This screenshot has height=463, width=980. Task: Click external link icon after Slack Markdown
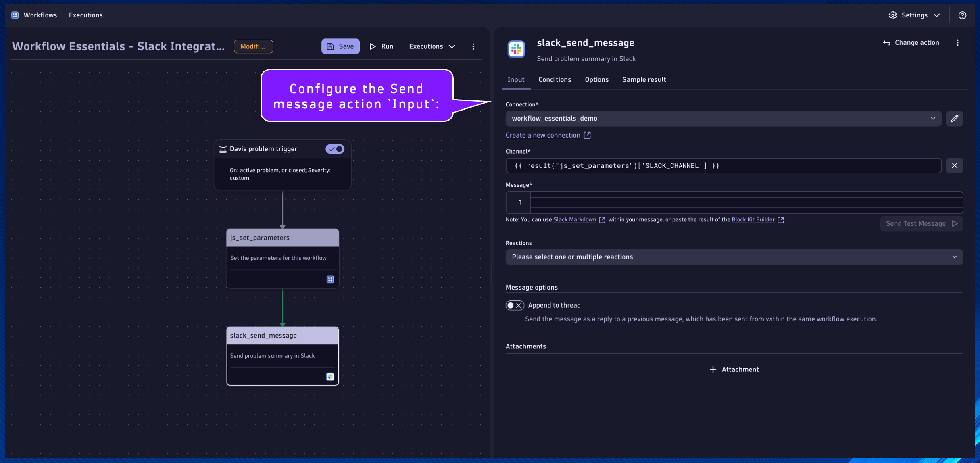[602, 220]
